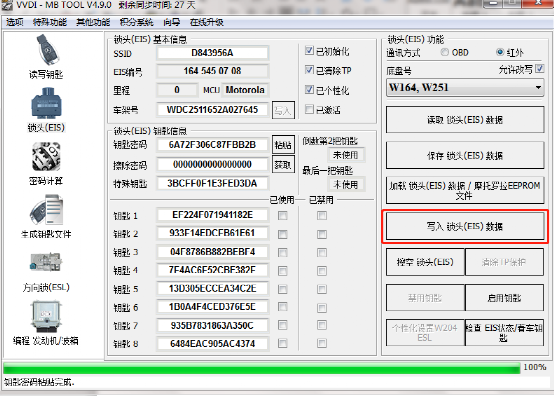
Task: Click the 擦空 锁头(EIS) button
Action: (425, 262)
